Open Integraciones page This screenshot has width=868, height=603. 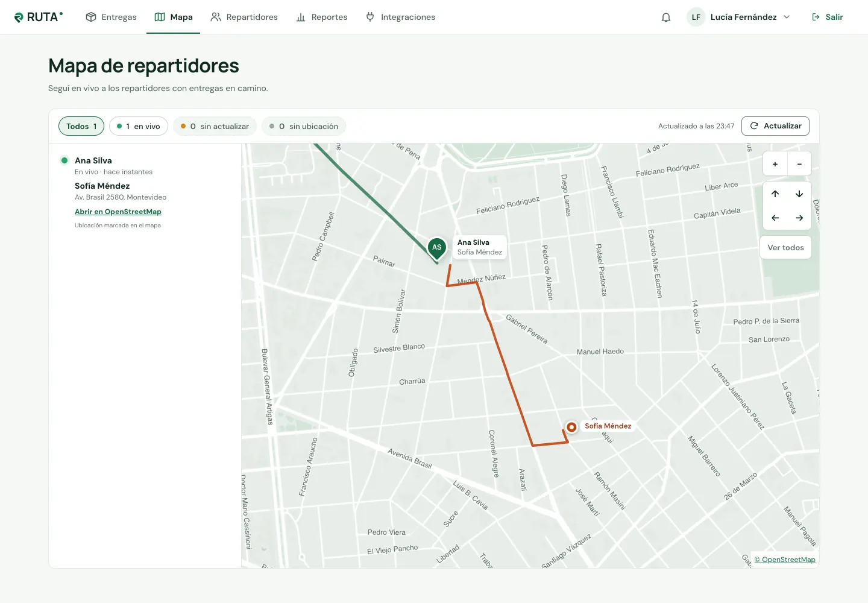pos(400,17)
